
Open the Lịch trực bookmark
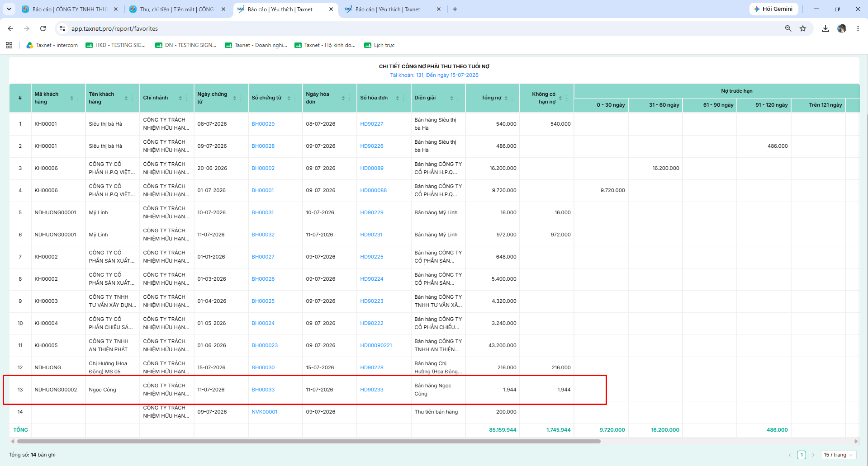pos(379,45)
